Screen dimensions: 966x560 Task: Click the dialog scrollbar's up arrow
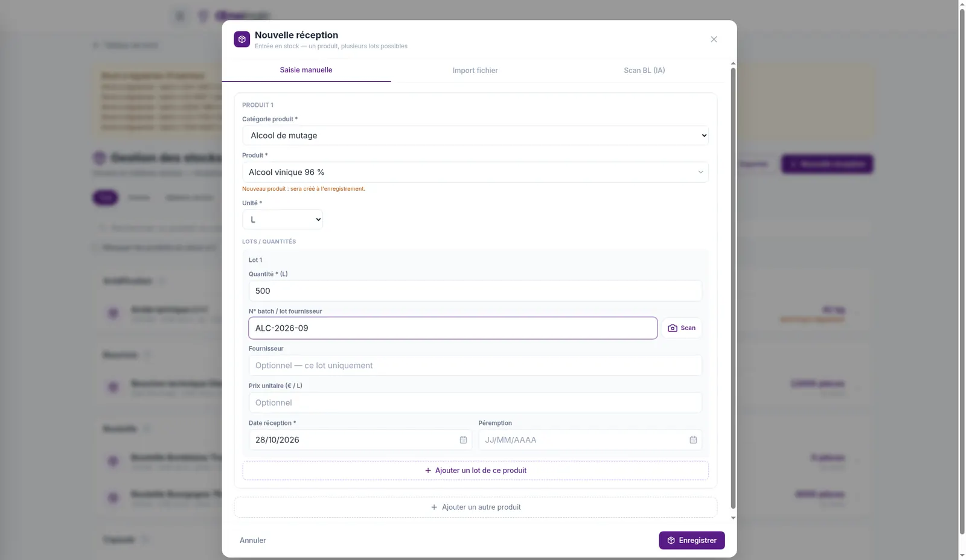click(733, 63)
